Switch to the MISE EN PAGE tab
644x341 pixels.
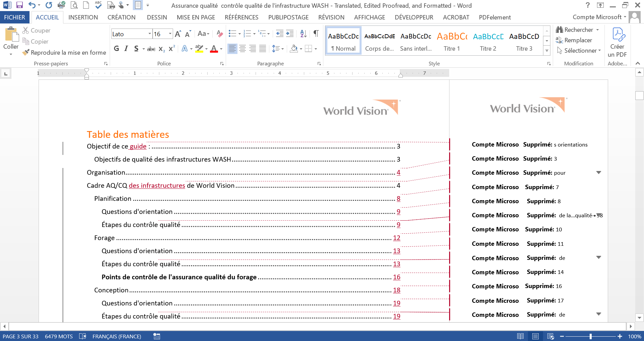pos(196,17)
